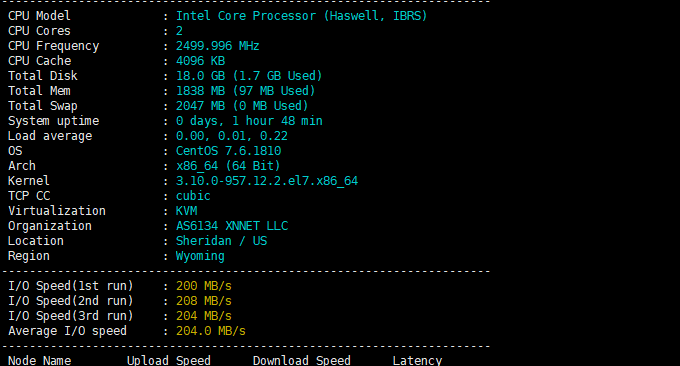Click the load average '0.00, 0.01, 0.22'
Viewport: 680px width, 366px height.
232,136
